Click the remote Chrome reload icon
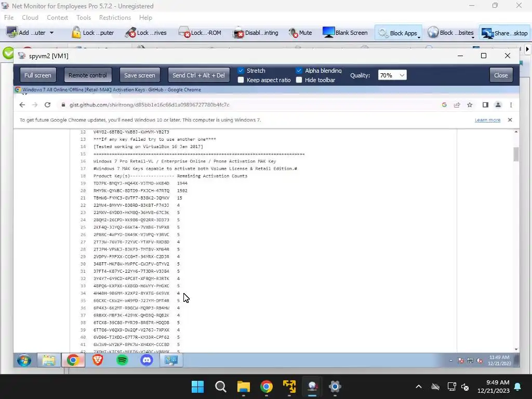This screenshot has width=532, height=399. [x=47, y=105]
